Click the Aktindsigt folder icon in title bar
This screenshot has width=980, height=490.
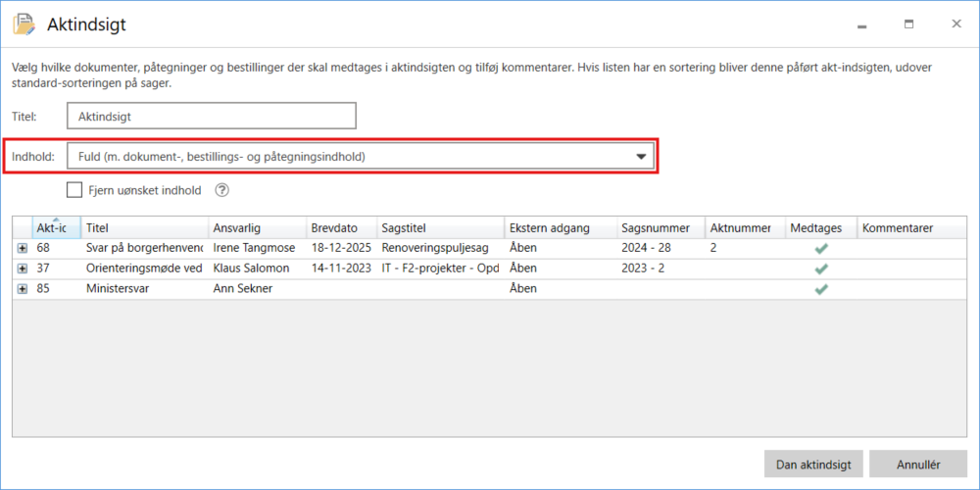(24, 25)
